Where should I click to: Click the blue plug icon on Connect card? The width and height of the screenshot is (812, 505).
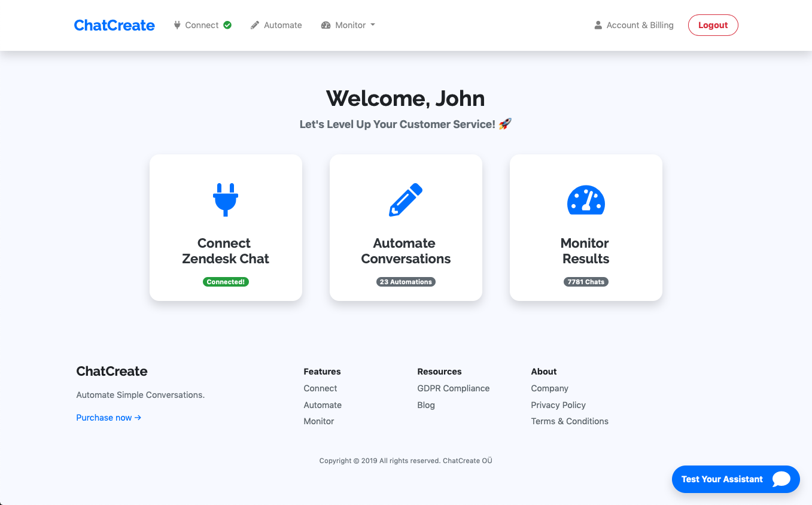(x=226, y=199)
